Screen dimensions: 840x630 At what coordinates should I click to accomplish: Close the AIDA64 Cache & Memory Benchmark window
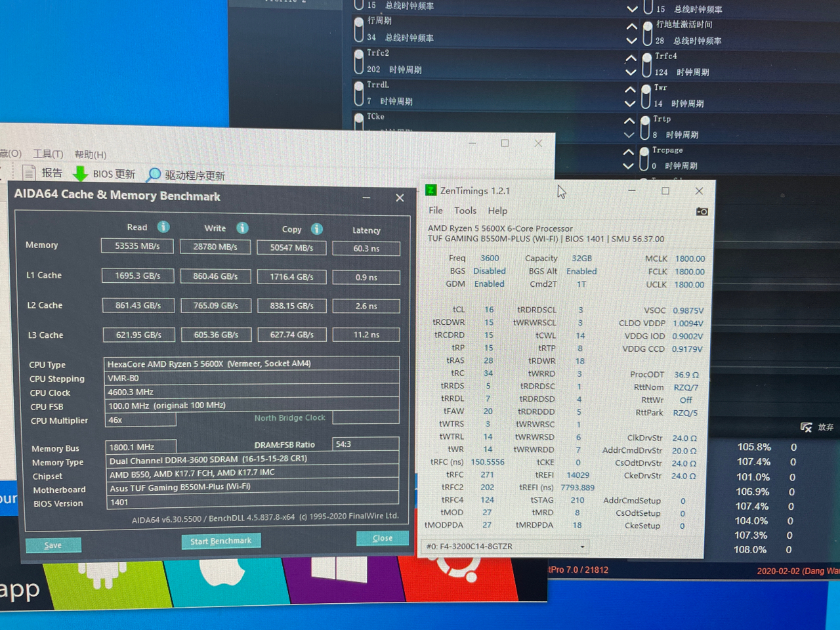pyautogui.click(x=400, y=198)
